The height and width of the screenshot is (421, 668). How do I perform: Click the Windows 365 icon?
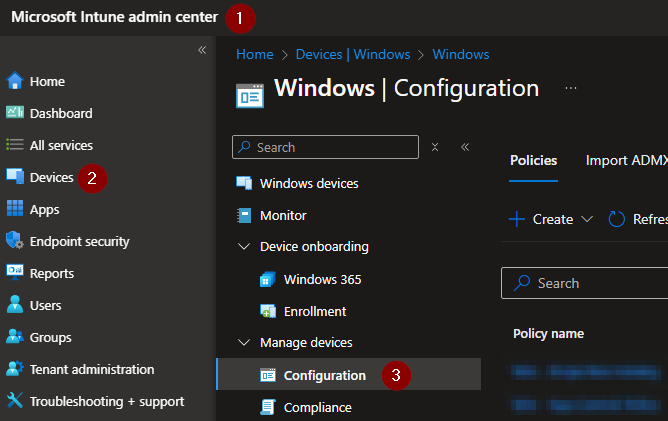(268, 279)
